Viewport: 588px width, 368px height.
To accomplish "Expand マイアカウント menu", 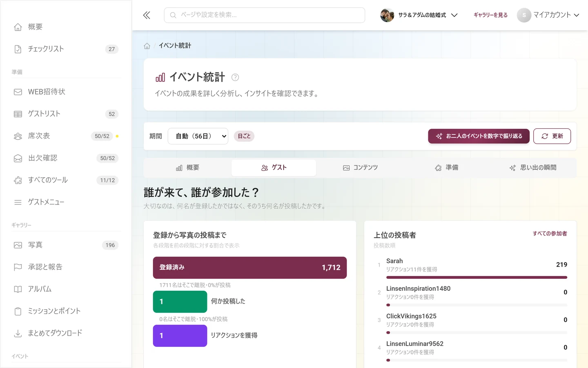I will tap(548, 15).
